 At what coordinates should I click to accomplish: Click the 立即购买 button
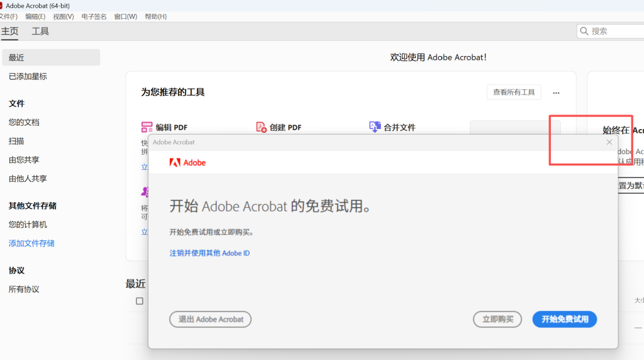pyautogui.click(x=497, y=319)
